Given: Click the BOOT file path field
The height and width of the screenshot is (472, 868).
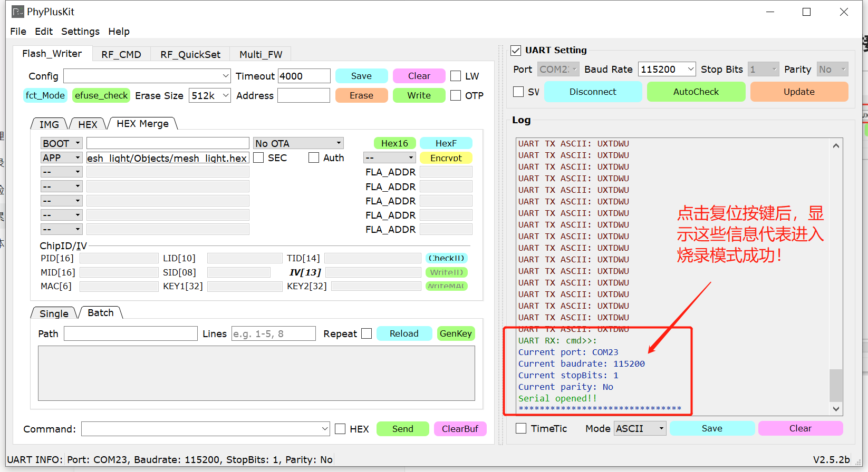Looking at the screenshot, I should 168,143.
